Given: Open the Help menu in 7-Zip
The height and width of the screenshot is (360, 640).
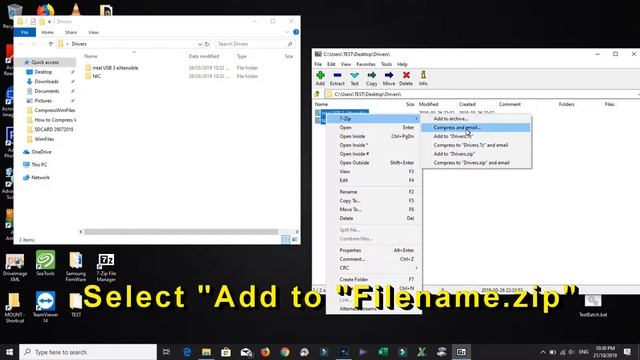Looking at the screenshot, I should point(402,64).
